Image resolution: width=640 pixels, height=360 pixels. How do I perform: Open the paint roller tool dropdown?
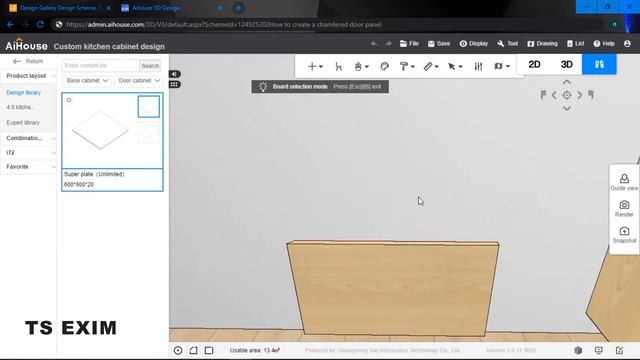coord(407,66)
